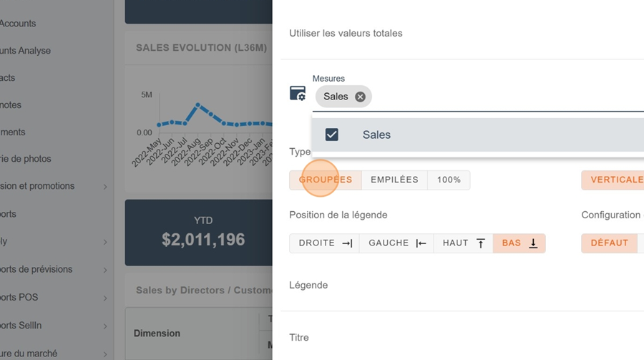Set legend position to Droite

pyautogui.click(x=325, y=243)
